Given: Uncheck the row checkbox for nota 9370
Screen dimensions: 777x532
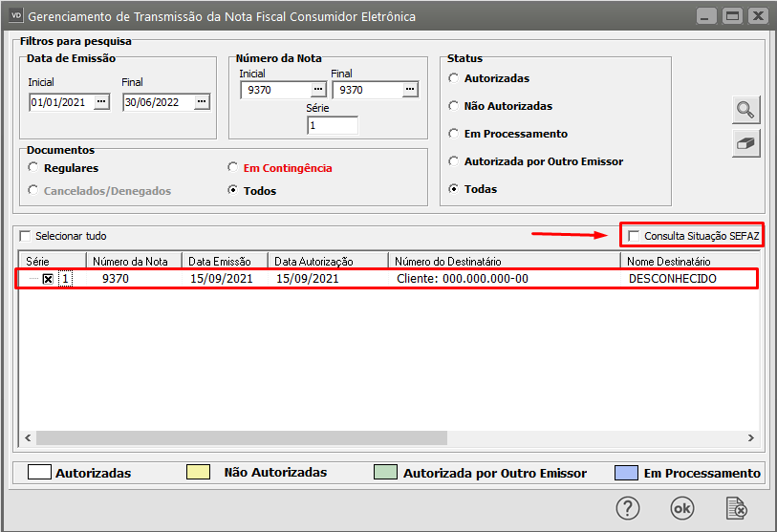Looking at the screenshot, I should coord(48,279).
